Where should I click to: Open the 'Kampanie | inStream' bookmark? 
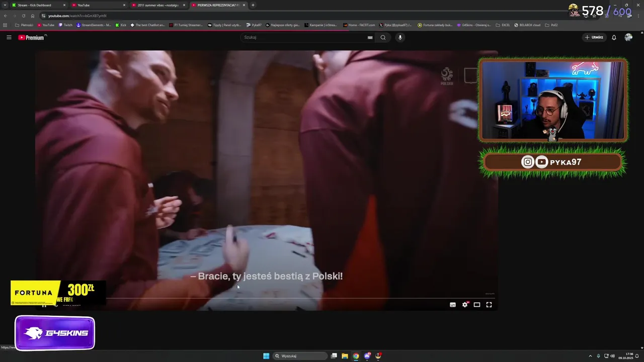point(320,25)
